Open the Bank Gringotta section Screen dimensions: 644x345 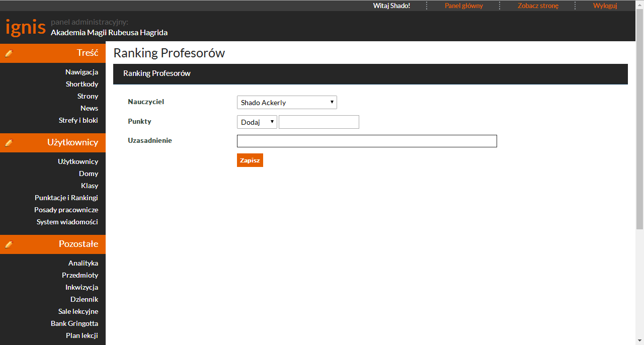click(74, 323)
